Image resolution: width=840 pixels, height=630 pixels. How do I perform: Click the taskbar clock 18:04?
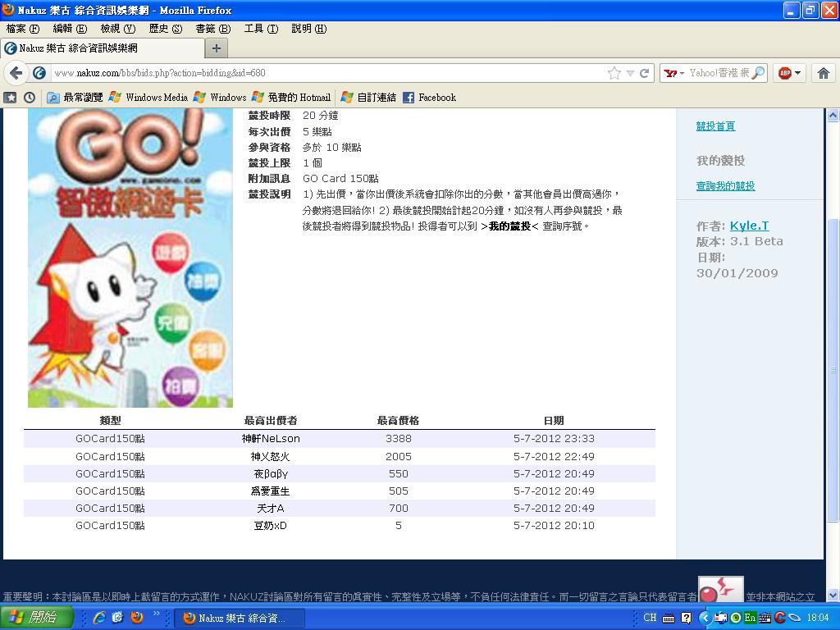pos(818,618)
